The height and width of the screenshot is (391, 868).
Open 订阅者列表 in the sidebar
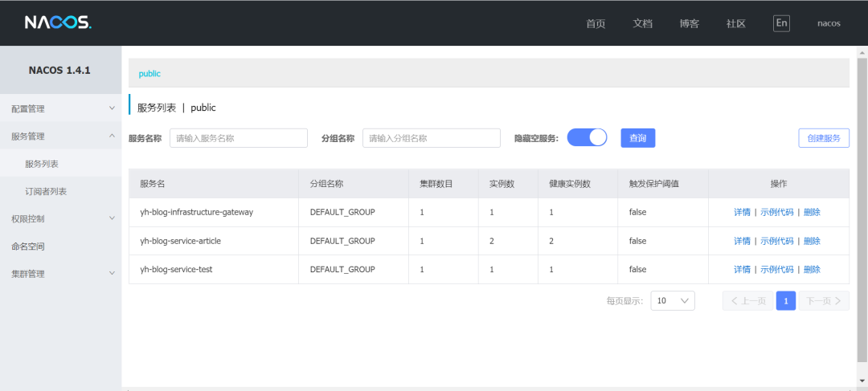[x=46, y=191]
